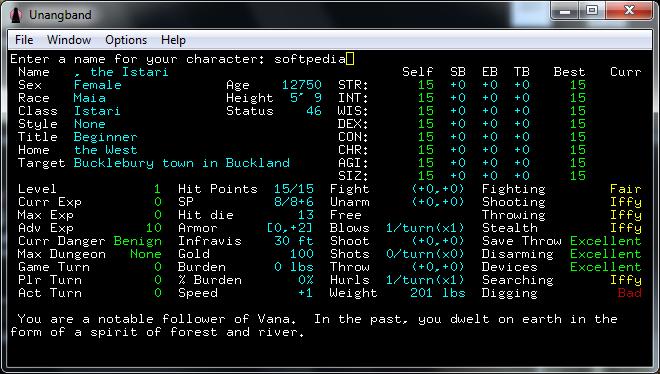Click the Gold value '100'
The width and height of the screenshot is (660, 374).
click(x=302, y=255)
